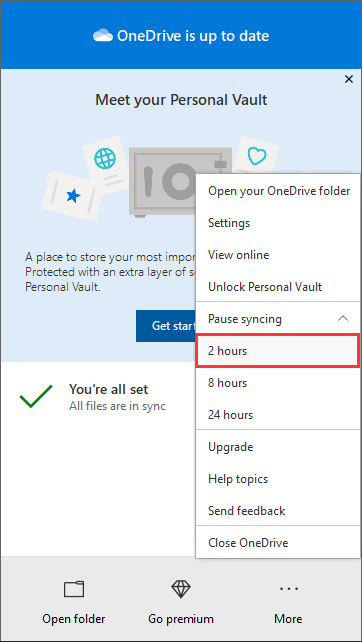This screenshot has height=642, width=362.
Task: Click the "Meet your Personal Vault" heading
Action: [181, 99]
